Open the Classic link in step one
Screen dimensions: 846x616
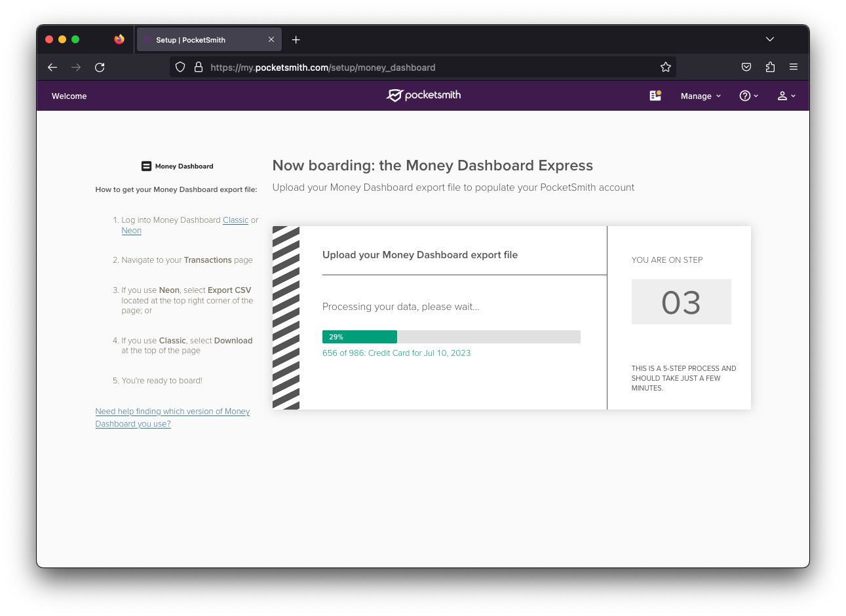click(235, 220)
